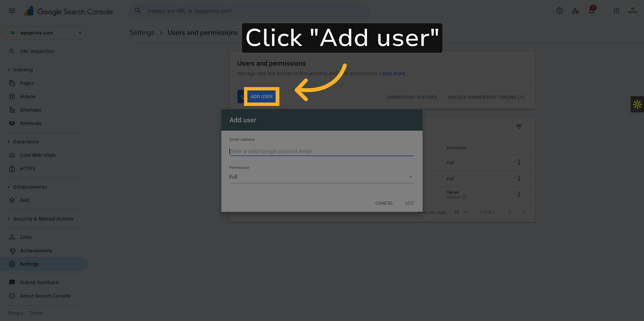Open Core Web Vitals report

coord(38,155)
